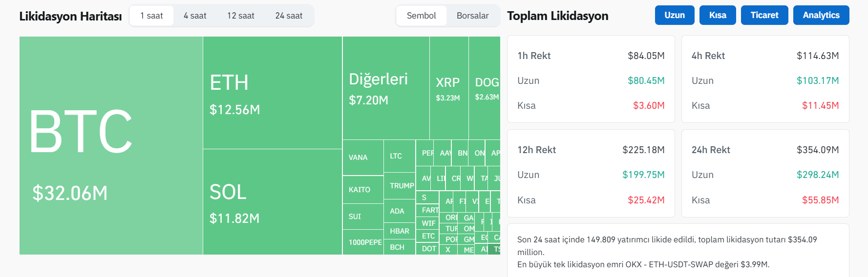The image size is (868, 277).
Task: Select the XRP heatmap tile
Action: coord(448,88)
